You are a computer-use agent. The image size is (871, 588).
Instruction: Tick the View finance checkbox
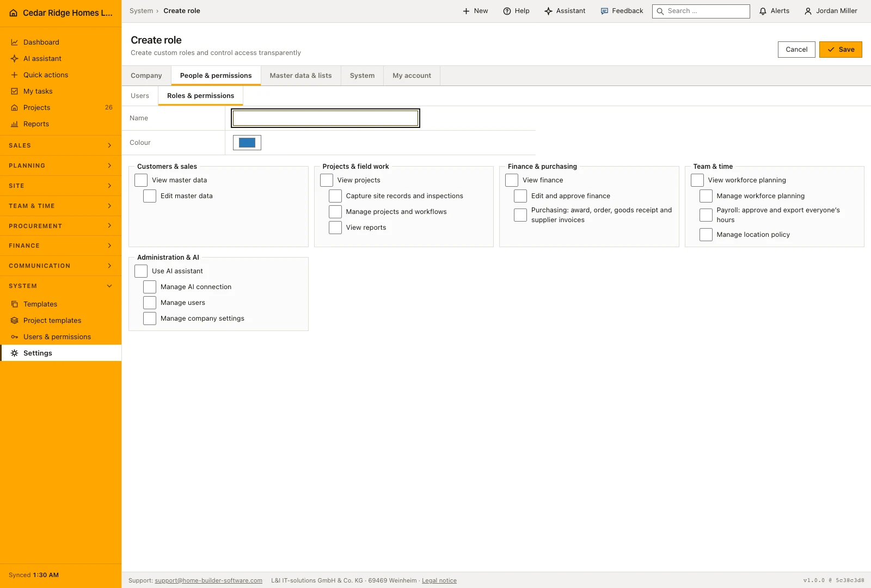coord(512,180)
